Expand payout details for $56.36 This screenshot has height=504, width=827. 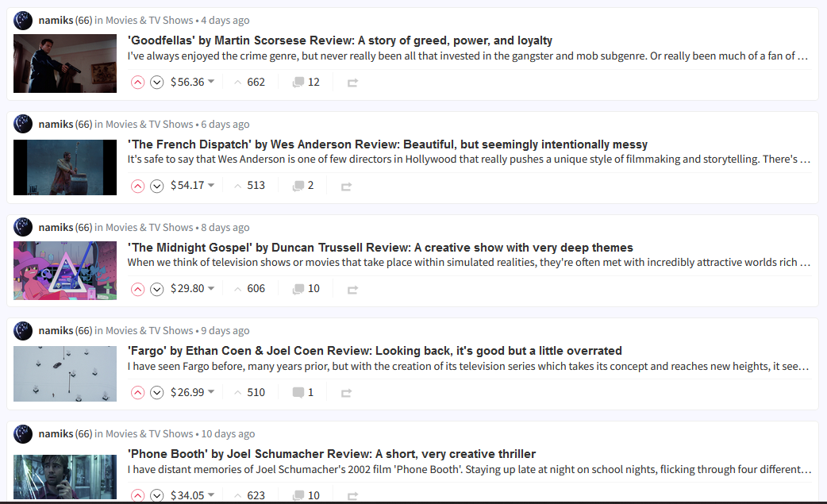pos(193,83)
